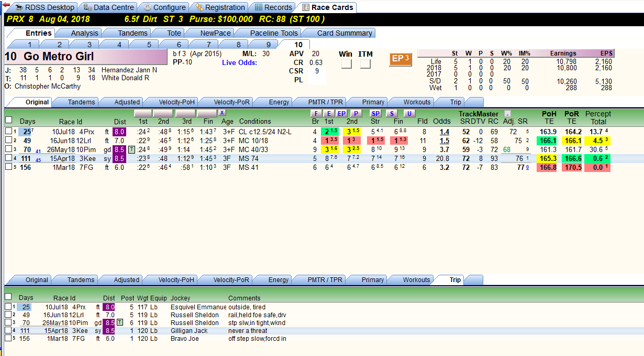This screenshot has width=644, height=356.
Task: Click the Live Odds label
Action: (x=239, y=63)
